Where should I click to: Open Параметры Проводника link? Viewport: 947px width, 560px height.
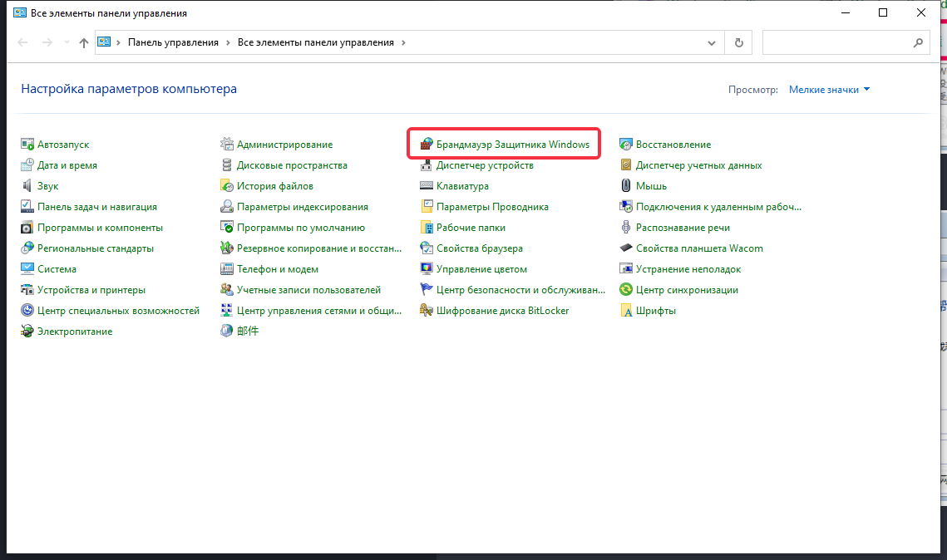tap(493, 207)
